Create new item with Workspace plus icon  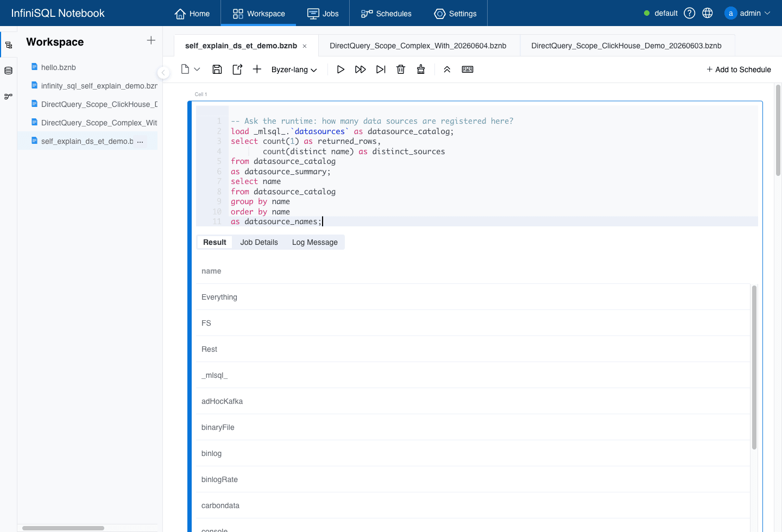pyautogui.click(x=151, y=41)
